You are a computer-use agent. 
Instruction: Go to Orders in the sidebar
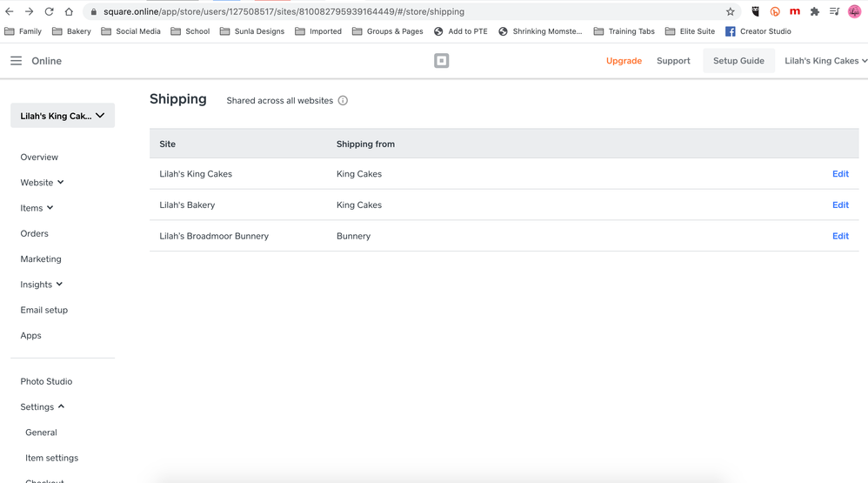tap(35, 233)
